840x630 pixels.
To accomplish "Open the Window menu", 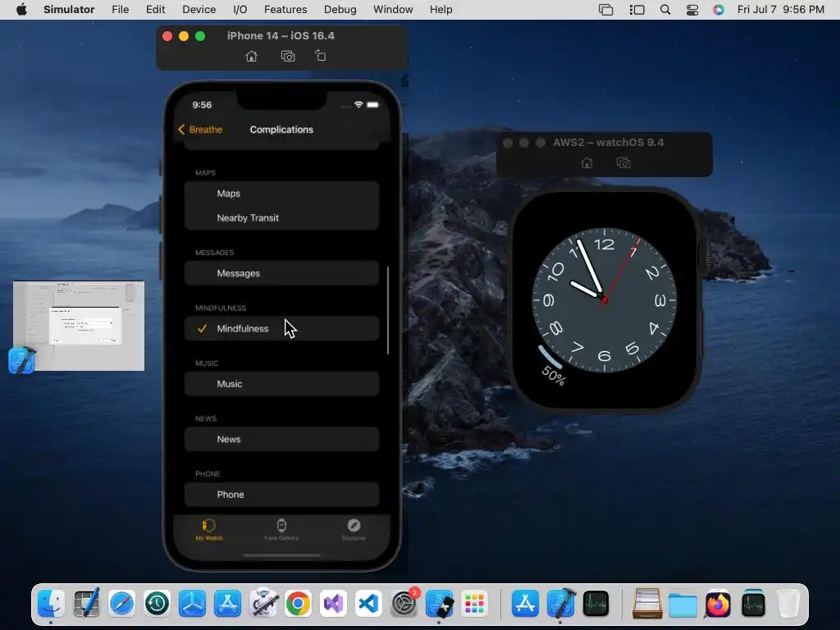I will pos(393,10).
